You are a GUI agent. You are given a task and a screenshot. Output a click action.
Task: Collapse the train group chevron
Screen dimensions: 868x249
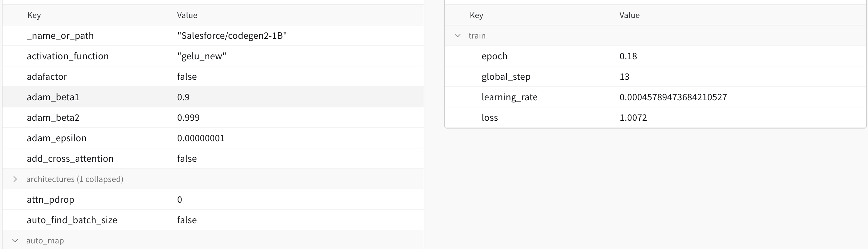(457, 36)
